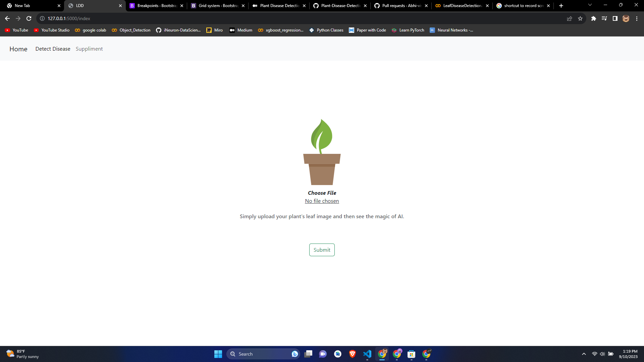Open Microsoft Store from the taskbar

tap(411, 354)
